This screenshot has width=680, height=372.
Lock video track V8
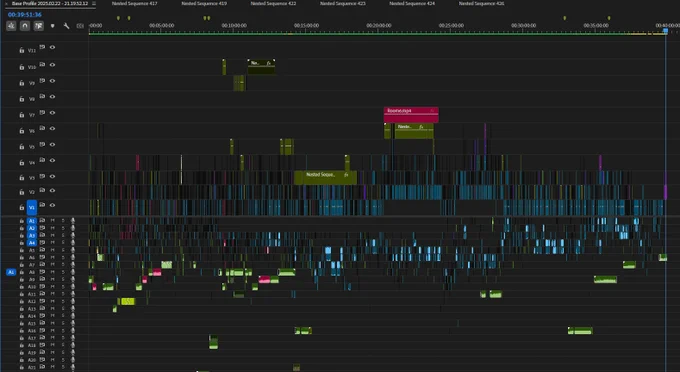point(21,99)
